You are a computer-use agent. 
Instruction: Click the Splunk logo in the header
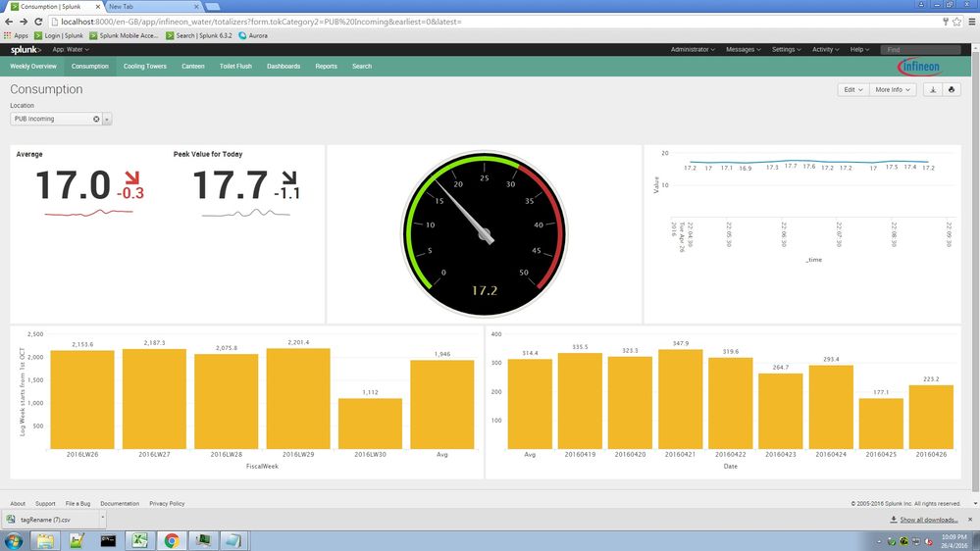coord(25,49)
